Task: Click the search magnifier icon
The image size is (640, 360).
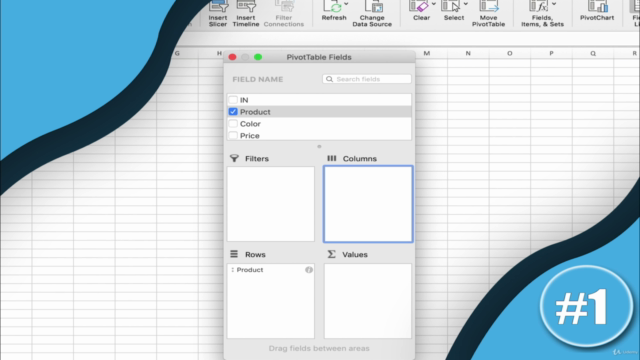Action: click(329, 79)
